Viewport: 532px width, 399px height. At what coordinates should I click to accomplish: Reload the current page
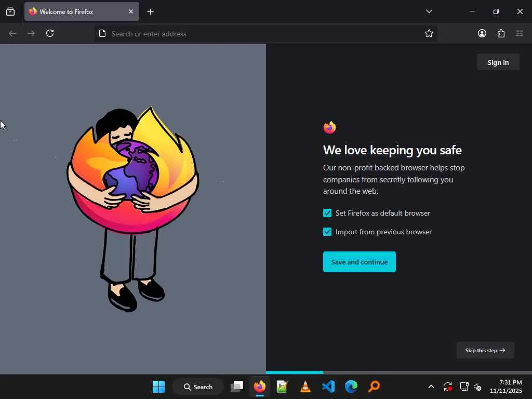point(50,33)
